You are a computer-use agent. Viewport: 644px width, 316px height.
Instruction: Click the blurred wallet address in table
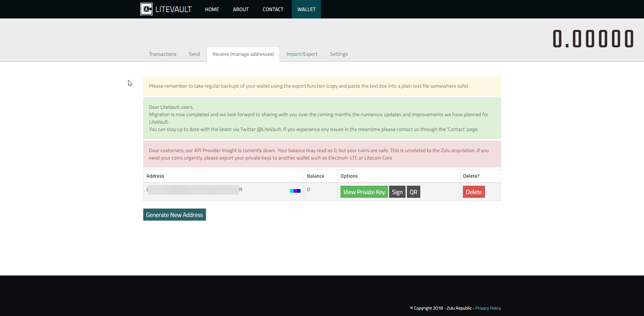pos(194,190)
